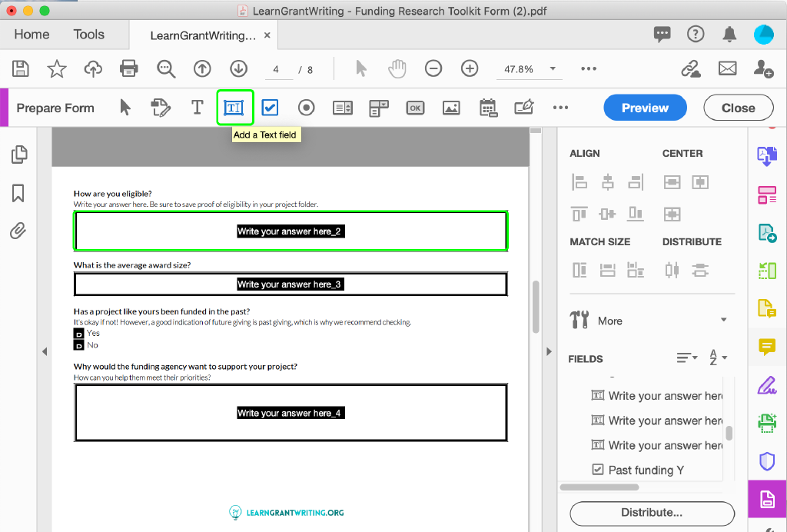Click the Print file icon
This screenshot has height=532, width=787.
click(129, 69)
